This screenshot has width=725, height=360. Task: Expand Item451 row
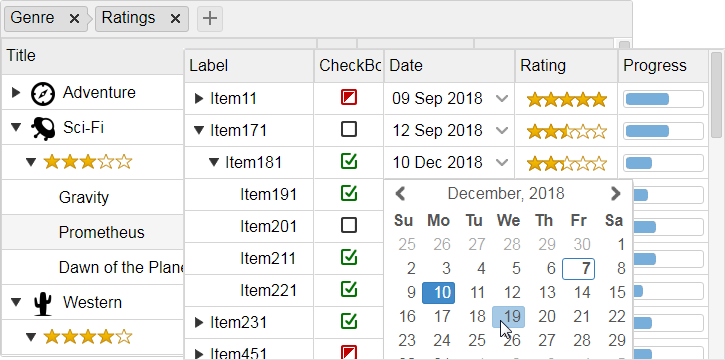pyautogui.click(x=199, y=354)
